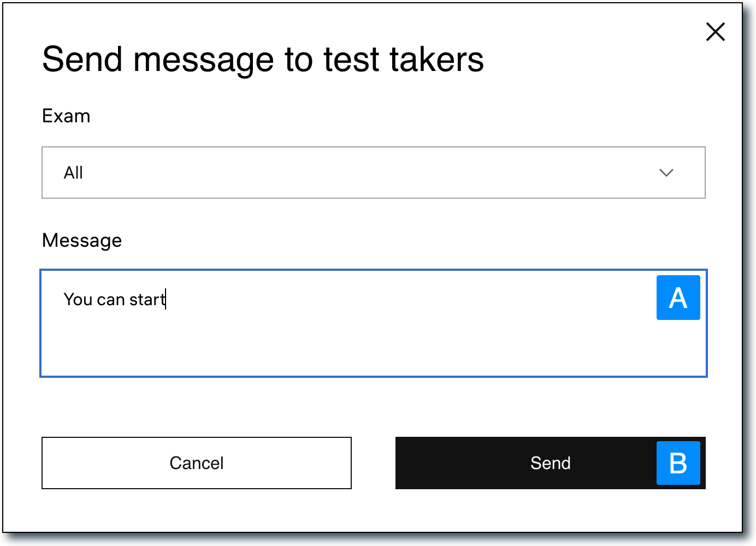Close the Send message dialog
This screenshot has height=546, width=756.
715,32
